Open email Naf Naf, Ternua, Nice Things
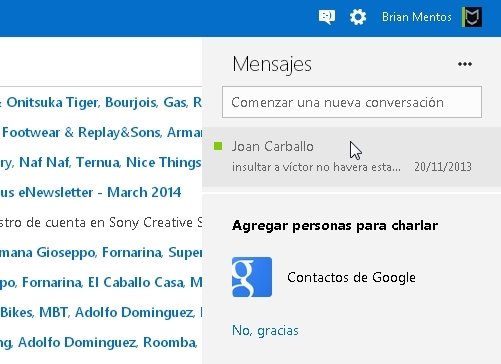Viewport: 501px width, 364px height. point(101,162)
